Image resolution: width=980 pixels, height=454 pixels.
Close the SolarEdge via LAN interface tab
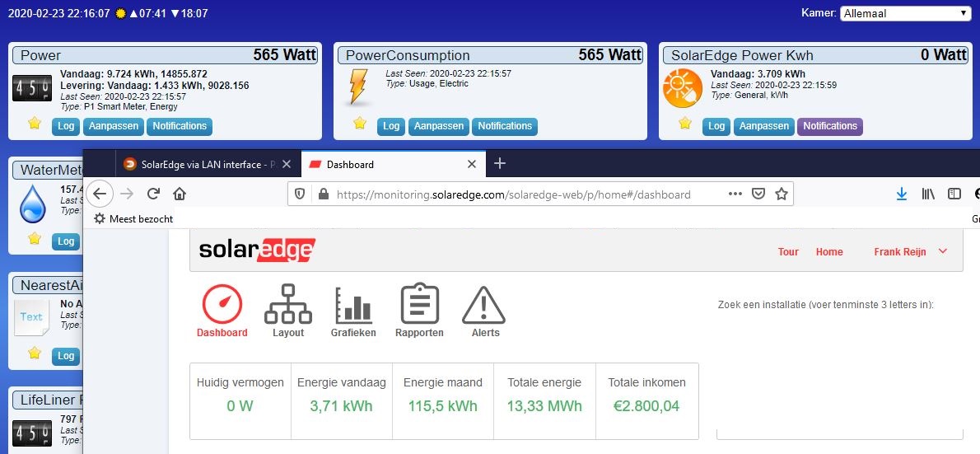[287, 165]
